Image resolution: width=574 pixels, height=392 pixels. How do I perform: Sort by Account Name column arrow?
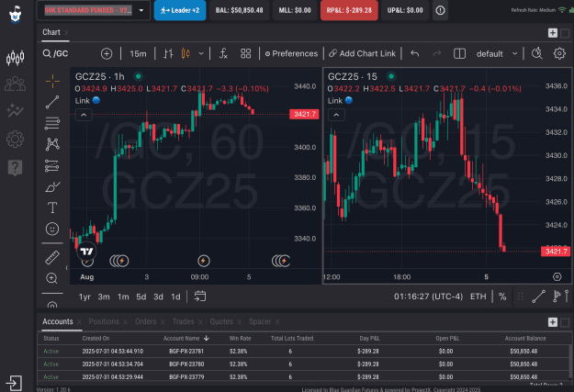tap(207, 338)
